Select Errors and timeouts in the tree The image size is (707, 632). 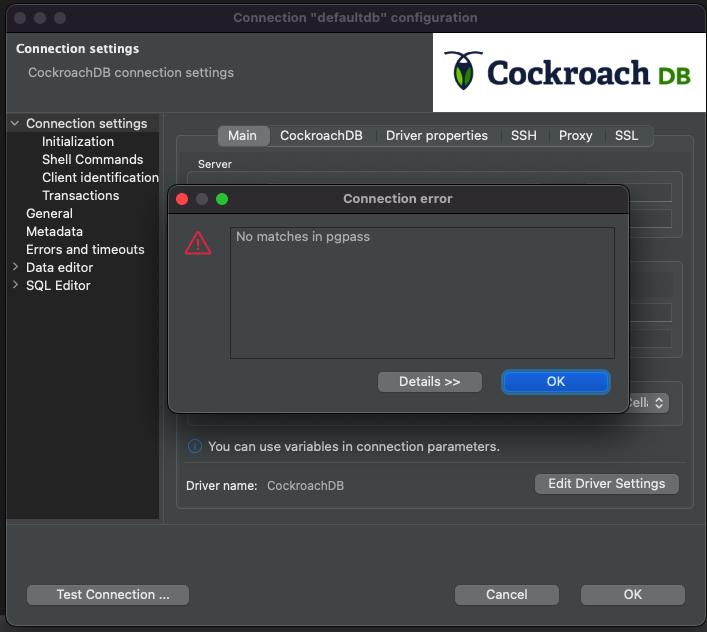pyautogui.click(x=85, y=250)
